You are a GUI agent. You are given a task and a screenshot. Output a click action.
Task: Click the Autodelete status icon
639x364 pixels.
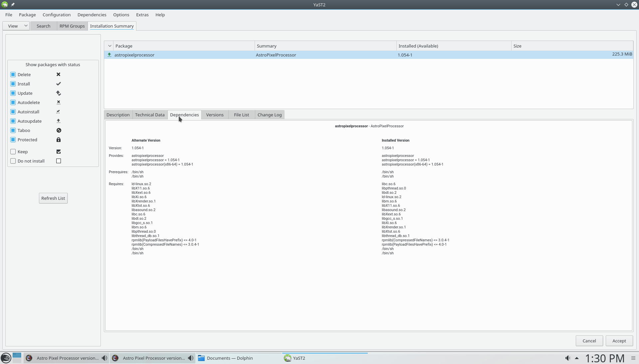pos(59,102)
